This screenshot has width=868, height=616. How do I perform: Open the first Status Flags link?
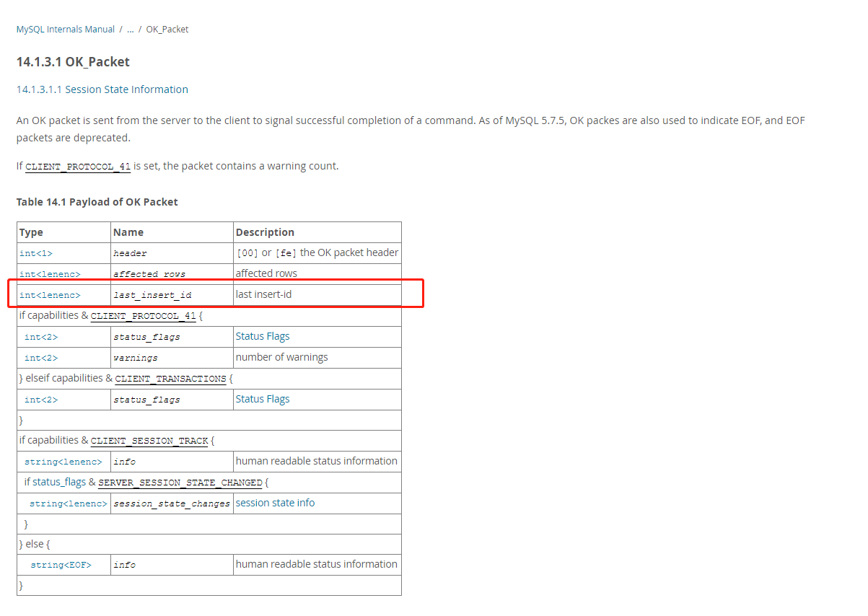pyautogui.click(x=261, y=336)
